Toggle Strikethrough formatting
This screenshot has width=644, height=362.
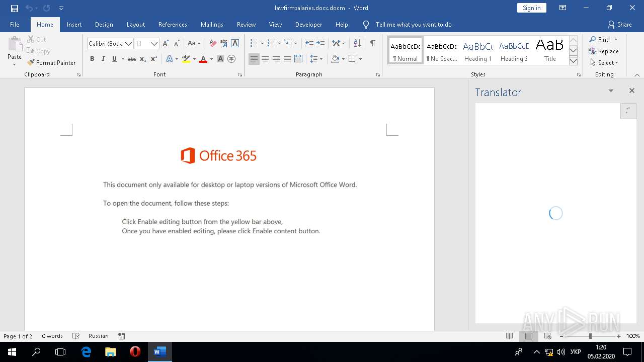(132, 59)
